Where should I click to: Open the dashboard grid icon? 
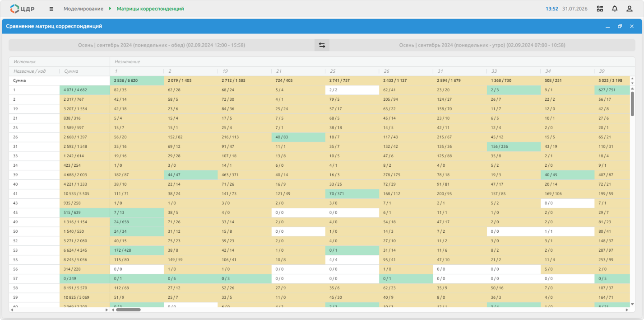pos(600,9)
